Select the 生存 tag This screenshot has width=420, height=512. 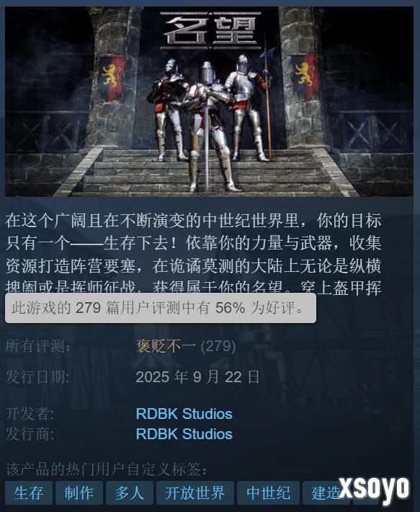(29, 493)
